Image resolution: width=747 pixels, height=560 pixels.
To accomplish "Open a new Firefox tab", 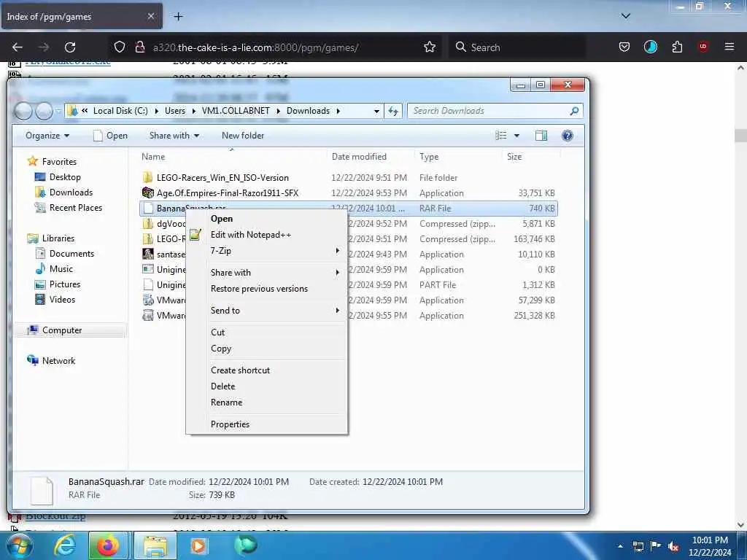I will (178, 17).
